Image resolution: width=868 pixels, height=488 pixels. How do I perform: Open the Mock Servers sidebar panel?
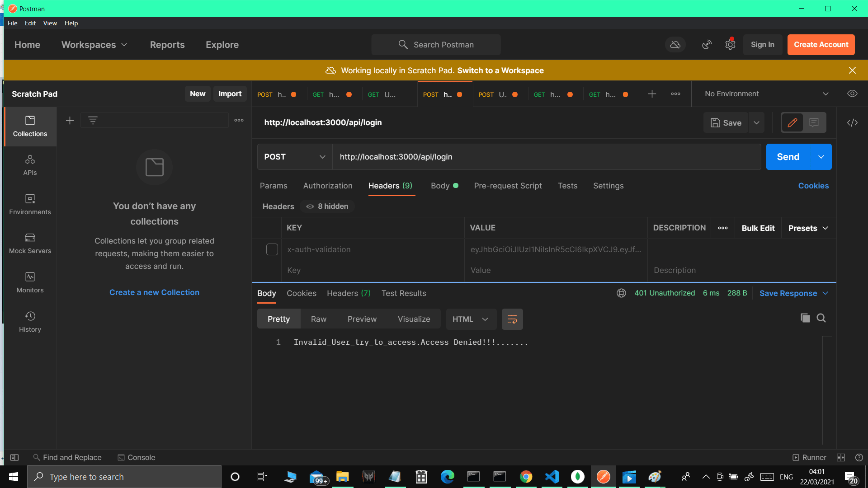point(30,243)
